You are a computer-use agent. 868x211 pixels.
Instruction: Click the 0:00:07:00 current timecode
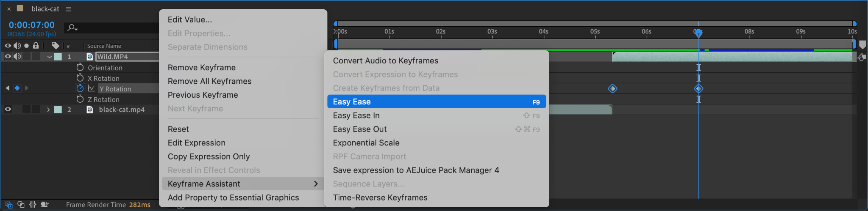point(32,25)
